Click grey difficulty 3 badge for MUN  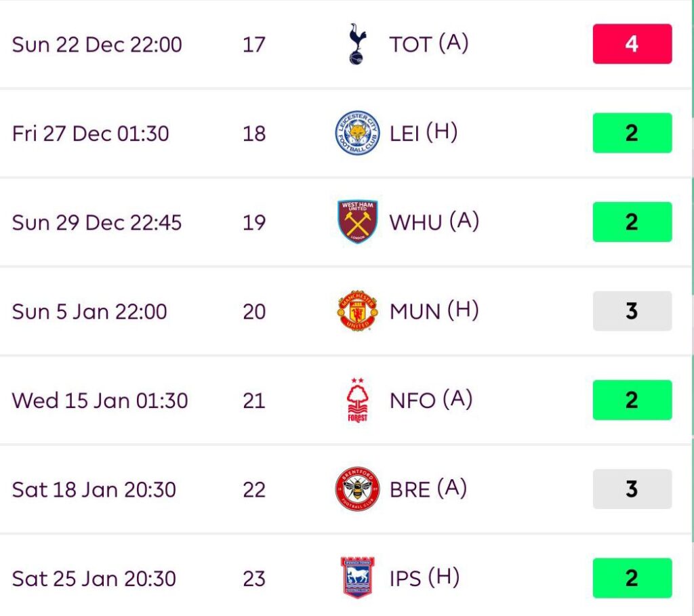tap(632, 311)
